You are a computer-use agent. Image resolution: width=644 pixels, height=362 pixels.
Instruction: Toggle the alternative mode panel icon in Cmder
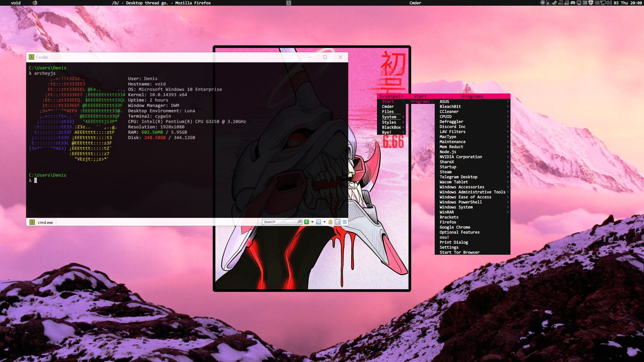[x=338, y=222]
